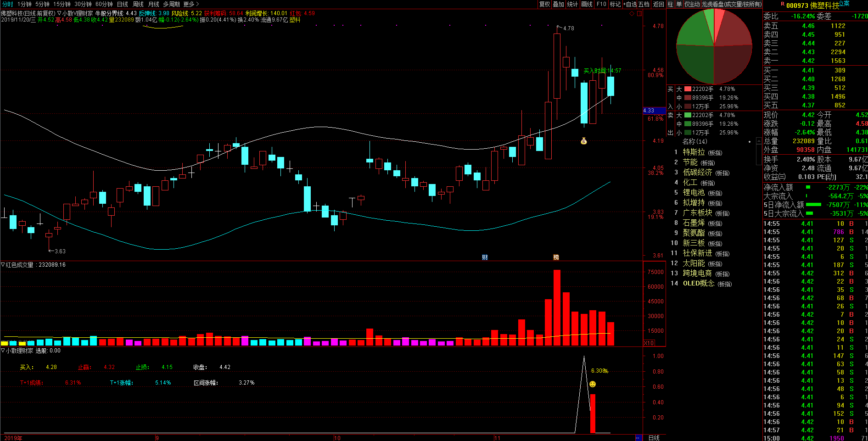868x441 pixels.
Task: Select the 柱 bar display mode
Action: (670, 4)
